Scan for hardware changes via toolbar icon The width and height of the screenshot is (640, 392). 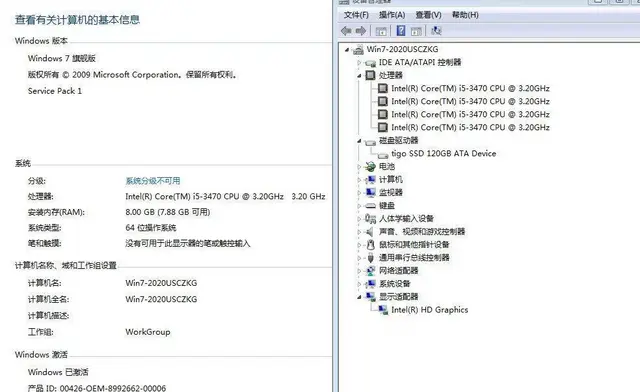(436, 31)
